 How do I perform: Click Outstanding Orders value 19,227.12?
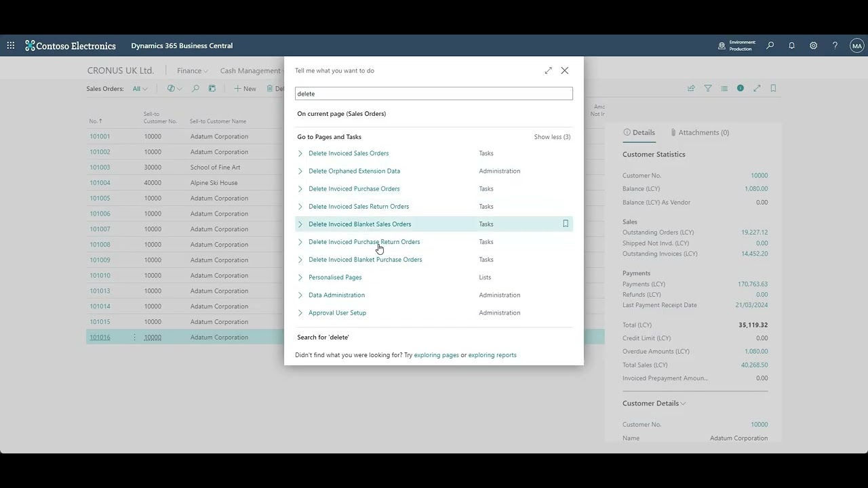pyautogui.click(x=754, y=232)
